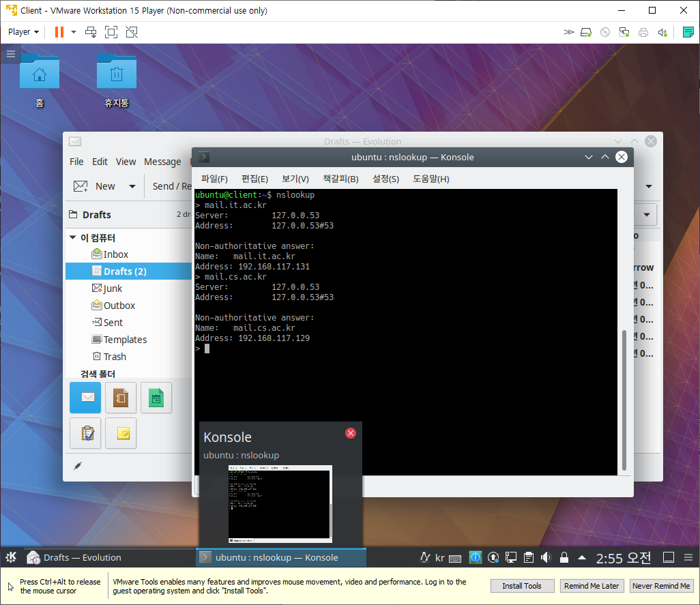Click the Konsole taskbar entry
This screenshot has width=700, height=605.
[x=281, y=557]
